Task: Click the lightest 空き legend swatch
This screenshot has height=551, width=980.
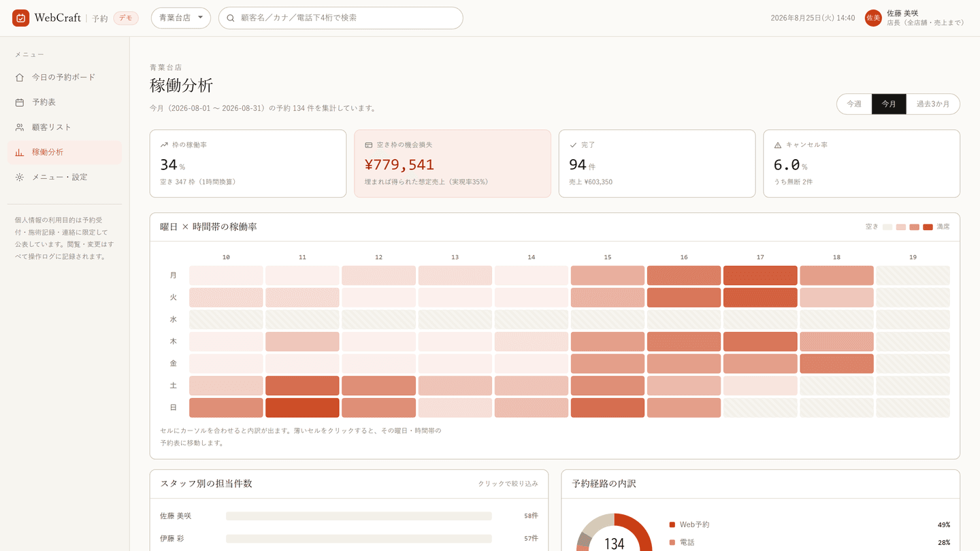Action: (887, 227)
